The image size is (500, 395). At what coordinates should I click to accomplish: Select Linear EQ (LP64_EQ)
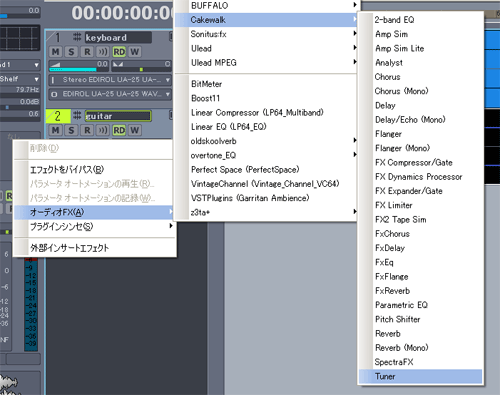pyautogui.click(x=266, y=127)
